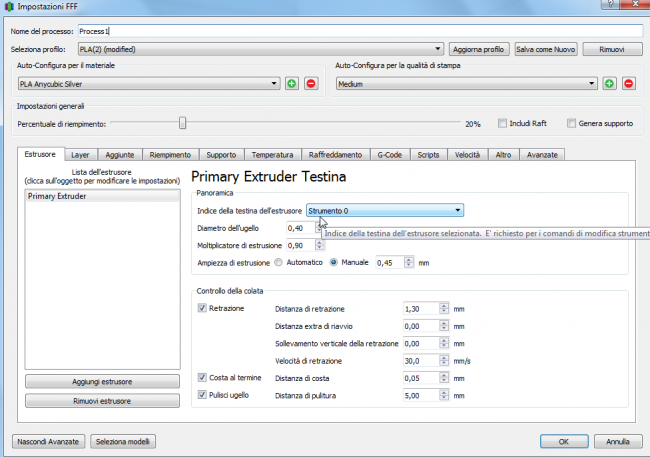Screen dimensions: 650x457
Task: Switch to the Riempimento tab
Action: (169, 155)
